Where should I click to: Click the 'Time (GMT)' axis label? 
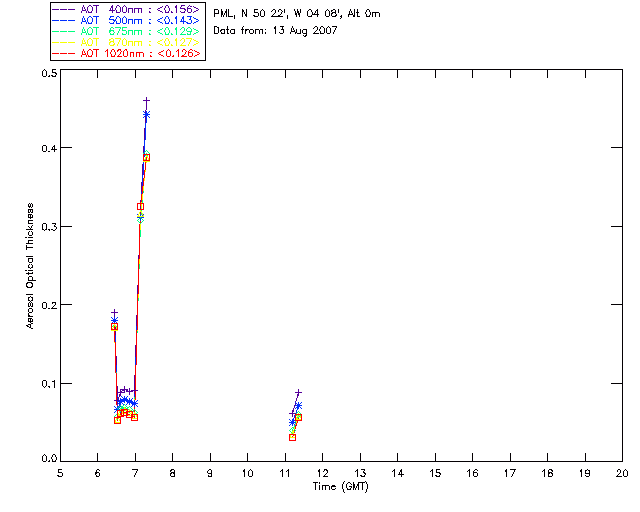340,487
